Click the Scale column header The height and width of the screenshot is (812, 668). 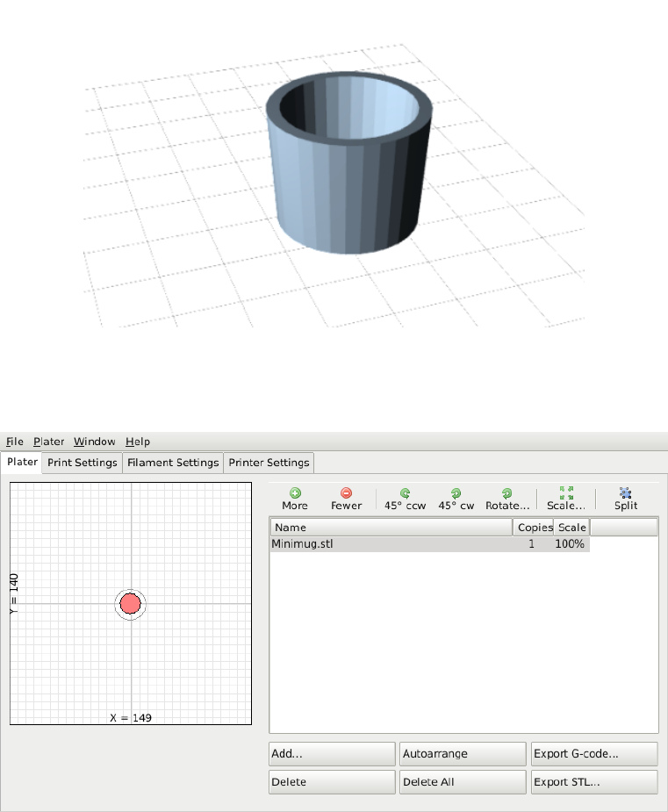click(571, 528)
